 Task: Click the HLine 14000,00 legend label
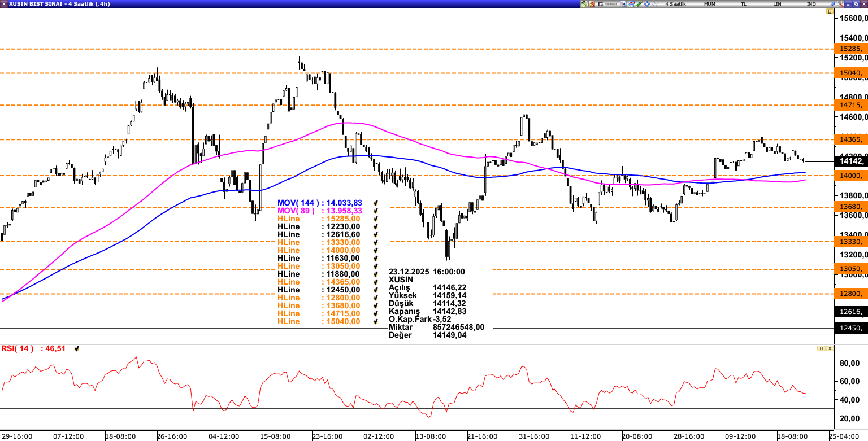click(x=289, y=250)
